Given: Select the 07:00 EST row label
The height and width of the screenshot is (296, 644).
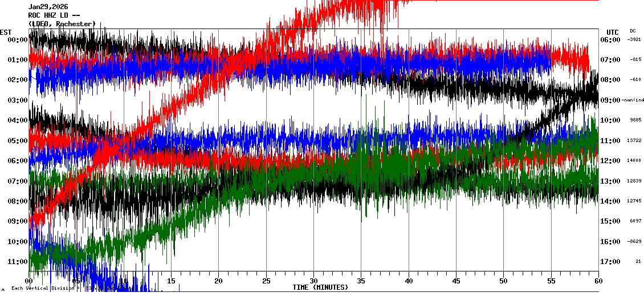Looking at the screenshot, I should [18, 181].
